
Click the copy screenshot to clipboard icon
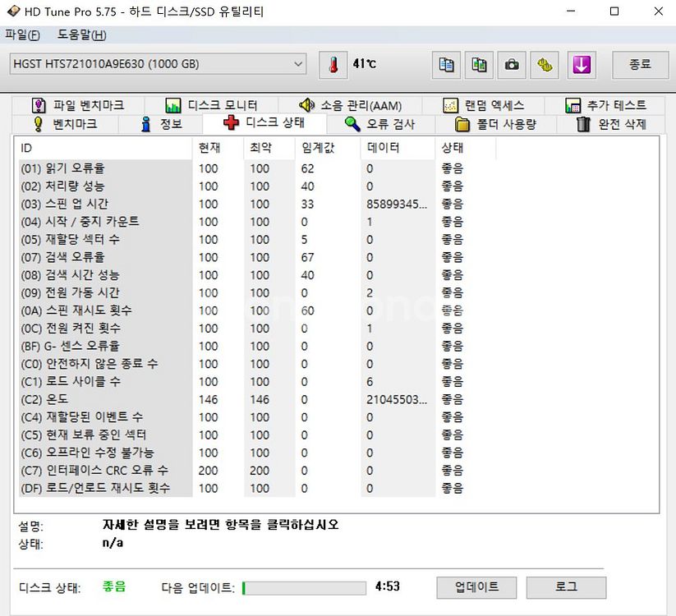coord(479,65)
